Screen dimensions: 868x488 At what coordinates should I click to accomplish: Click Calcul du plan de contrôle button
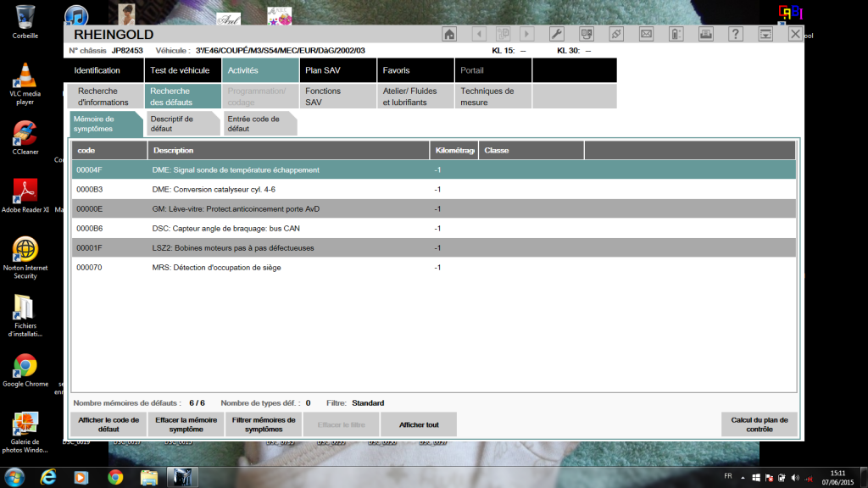pos(759,424)
